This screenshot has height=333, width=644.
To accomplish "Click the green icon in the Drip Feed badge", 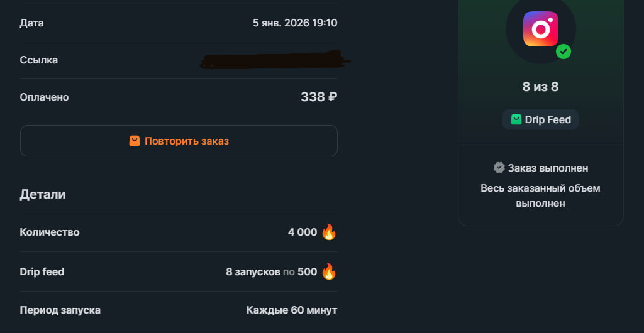I will pyautogui.click(x=516, y=119).
